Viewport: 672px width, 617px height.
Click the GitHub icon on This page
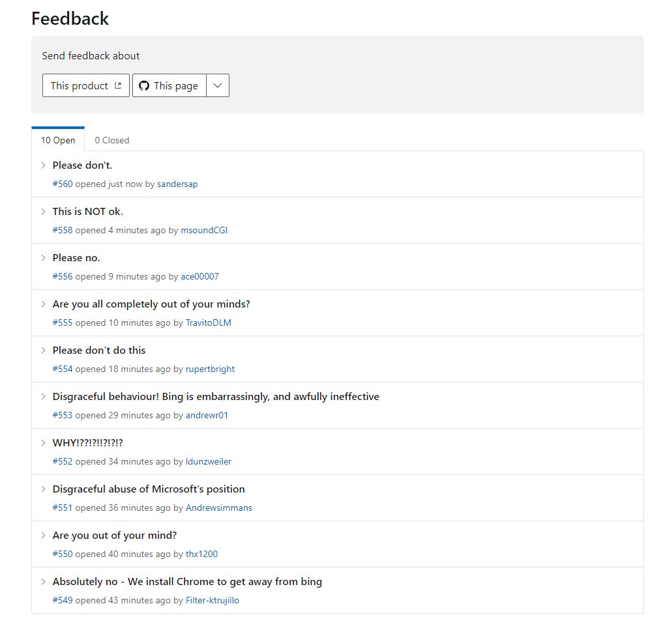click(x=144, y=85)
